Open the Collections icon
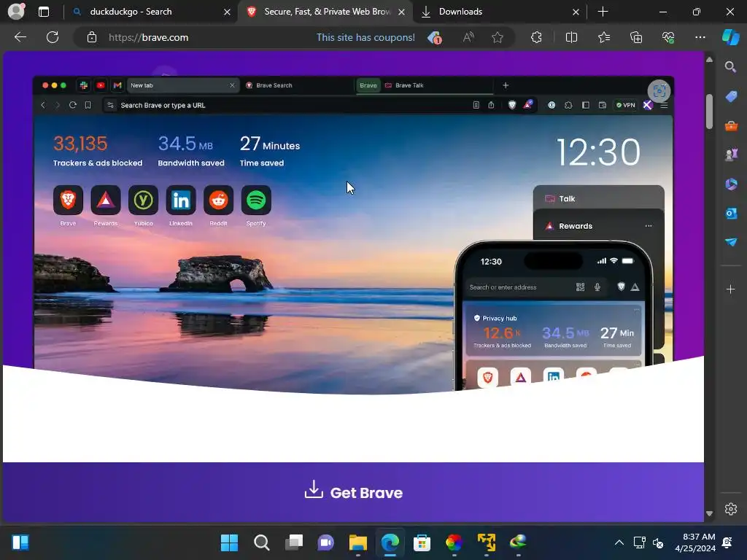Screen dimensions: 747x560 [636, 37]
